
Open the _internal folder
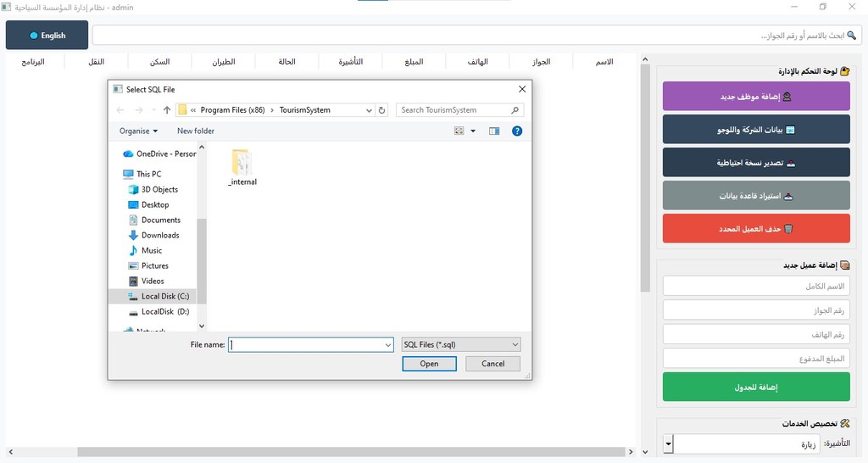(242, 166)
